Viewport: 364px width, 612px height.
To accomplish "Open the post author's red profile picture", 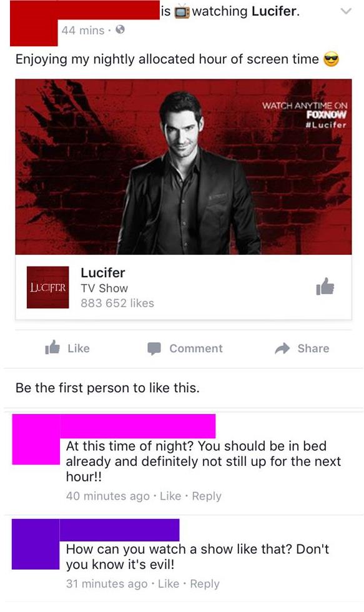I will coord(34,24).
